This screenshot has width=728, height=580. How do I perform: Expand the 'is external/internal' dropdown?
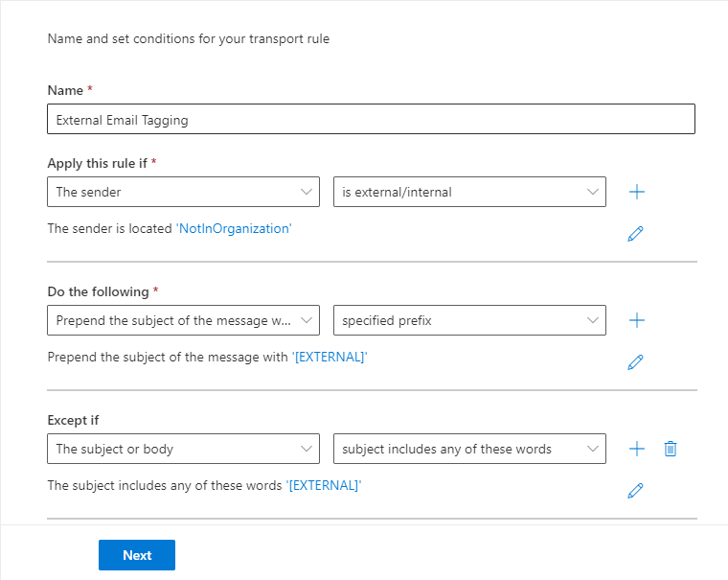[469, 192]
